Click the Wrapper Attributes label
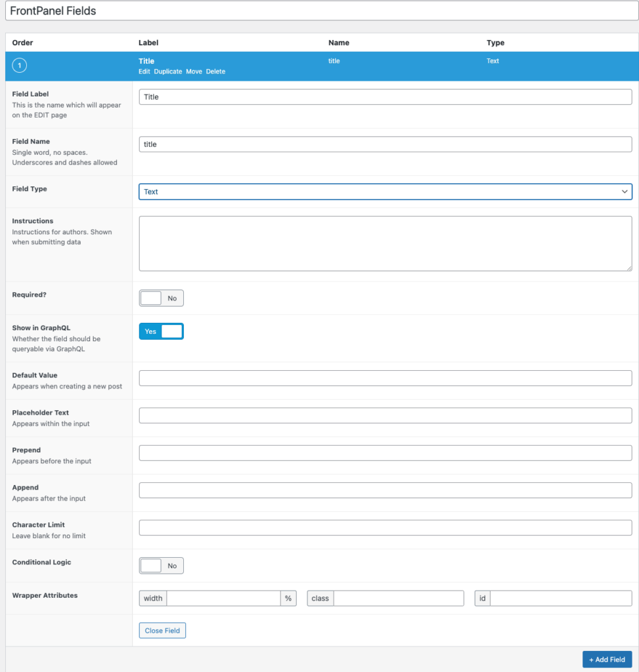 (x=45, y=595)
